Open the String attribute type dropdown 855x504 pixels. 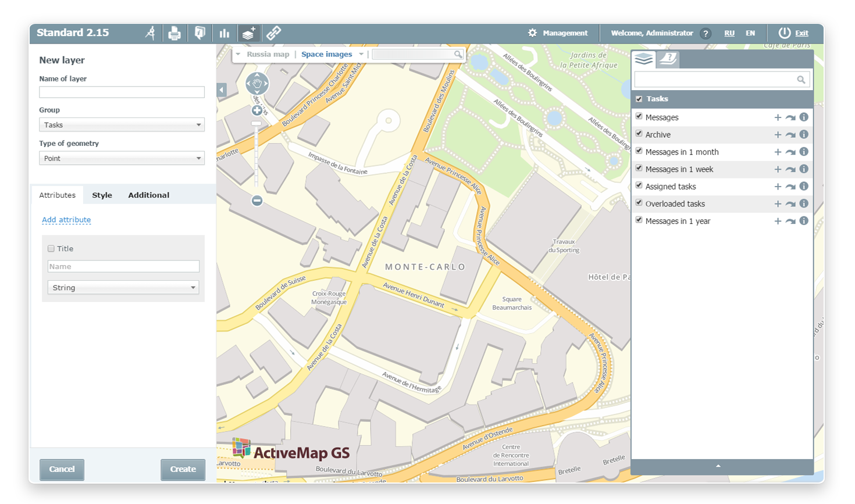point(123,288)
